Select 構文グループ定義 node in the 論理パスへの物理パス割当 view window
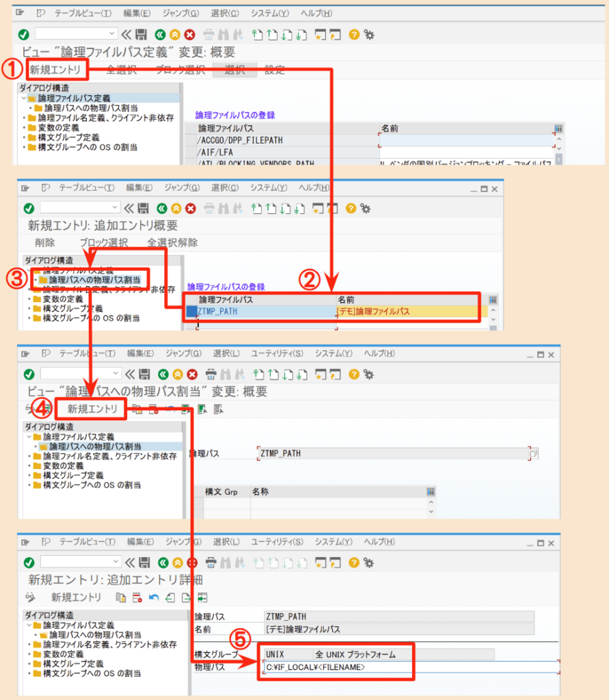This screenshot has height=700, width=609. click(x=72, y=476)
